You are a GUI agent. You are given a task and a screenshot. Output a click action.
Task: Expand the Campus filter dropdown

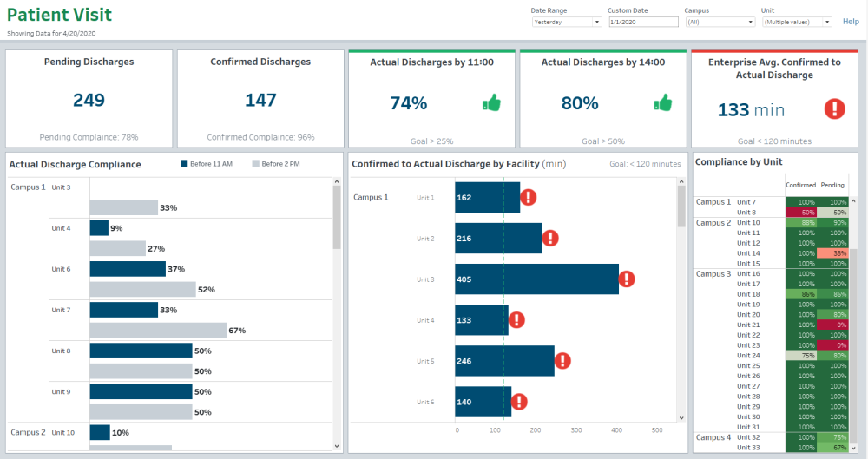tap(720, 23)
